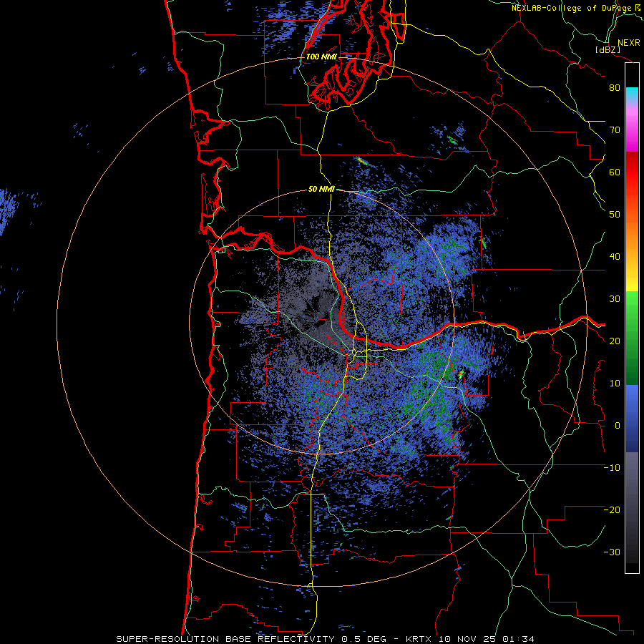The height and width of the screenshot is (644, 644).
Task: Click the 'KRTX' radar site identifier
Action: pyautogui.click(x=420, y=639)
